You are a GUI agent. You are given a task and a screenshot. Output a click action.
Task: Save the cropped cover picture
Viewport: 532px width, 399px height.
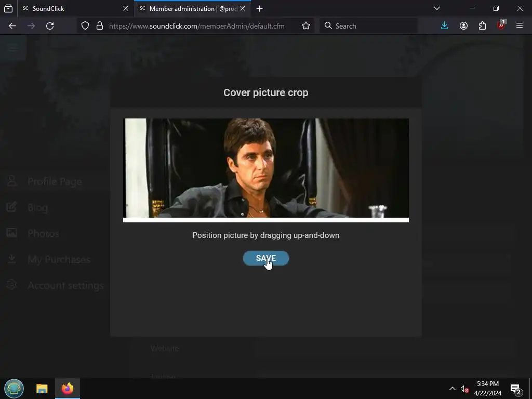pyautogui.click(x=265, y=258)
